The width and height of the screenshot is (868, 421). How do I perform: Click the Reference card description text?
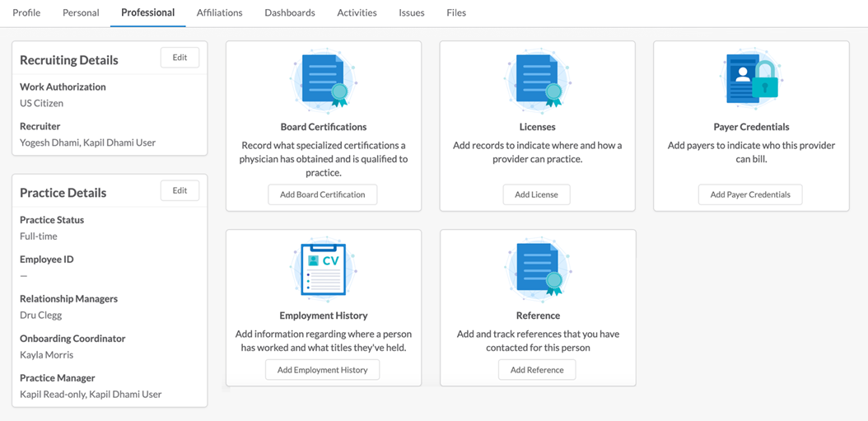[x=538, y=341]
